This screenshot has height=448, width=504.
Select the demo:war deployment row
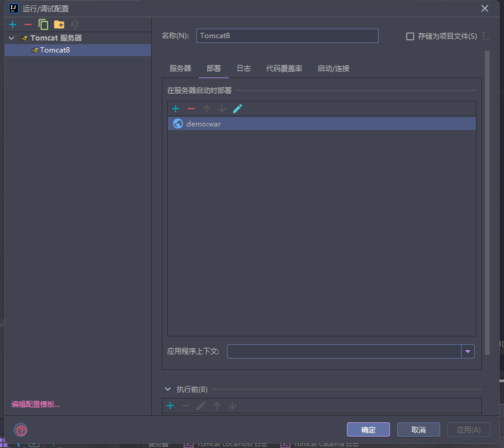321,123
